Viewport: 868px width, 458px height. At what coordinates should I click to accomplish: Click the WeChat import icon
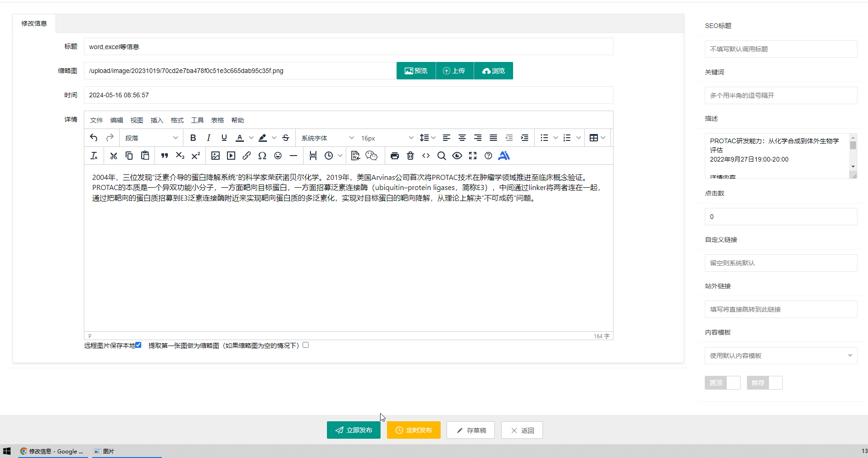(x=371, y=156)
